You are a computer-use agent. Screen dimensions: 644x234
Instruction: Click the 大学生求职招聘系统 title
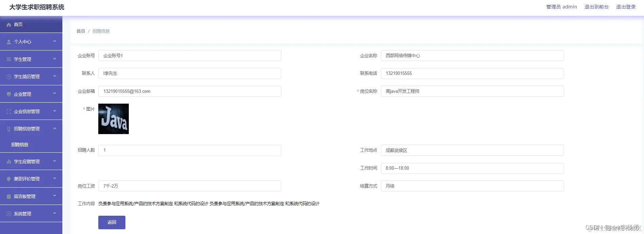click(37, 7)
